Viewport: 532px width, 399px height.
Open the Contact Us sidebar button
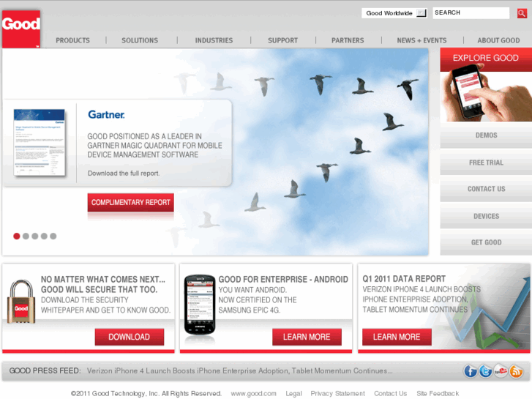[486, 189]
